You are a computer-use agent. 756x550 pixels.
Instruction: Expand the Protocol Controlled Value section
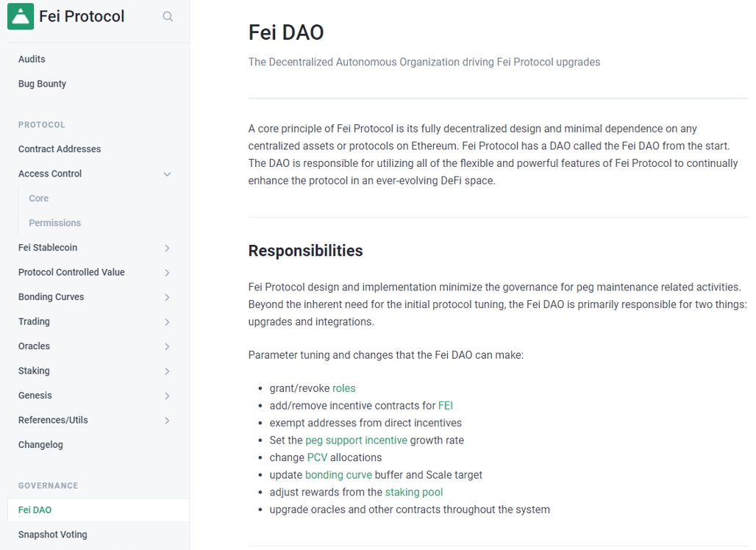[x=167, y=272]
